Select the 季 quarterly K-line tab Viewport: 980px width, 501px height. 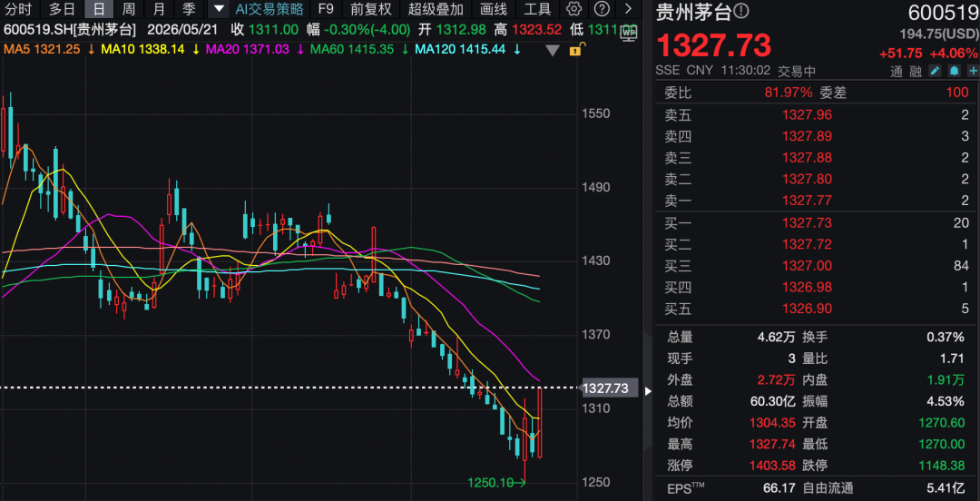tap(189, 9)
